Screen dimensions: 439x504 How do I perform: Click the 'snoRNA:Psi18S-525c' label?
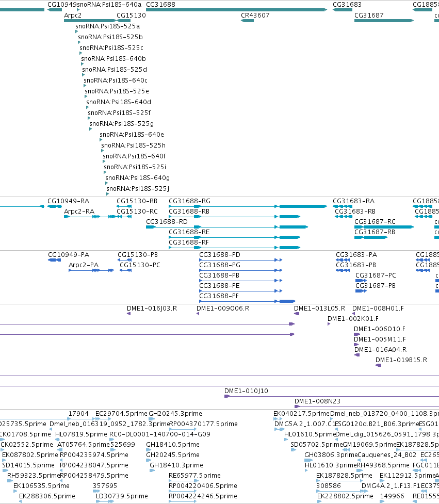click(x=111, y=48)
